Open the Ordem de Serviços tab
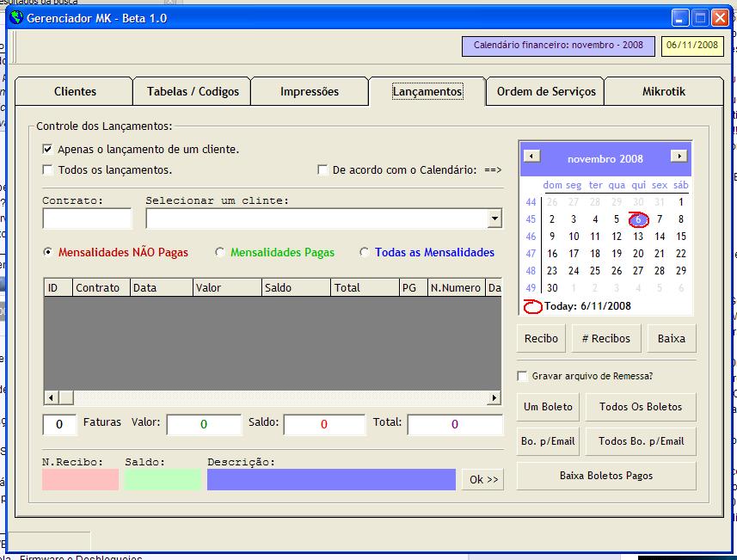Image resolution: width=737 pixels, height=560 pixels. (x=546, y=92)
